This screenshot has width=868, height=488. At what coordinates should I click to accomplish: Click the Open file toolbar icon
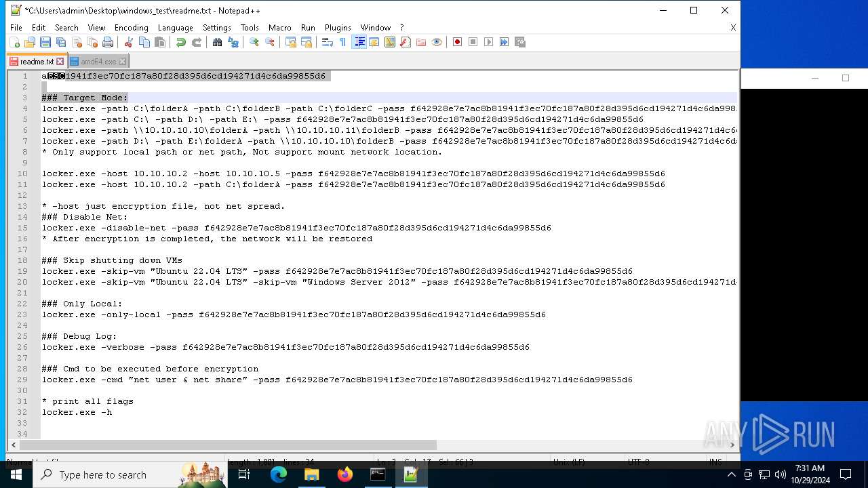pyautogui.click(x=30, y=42)
